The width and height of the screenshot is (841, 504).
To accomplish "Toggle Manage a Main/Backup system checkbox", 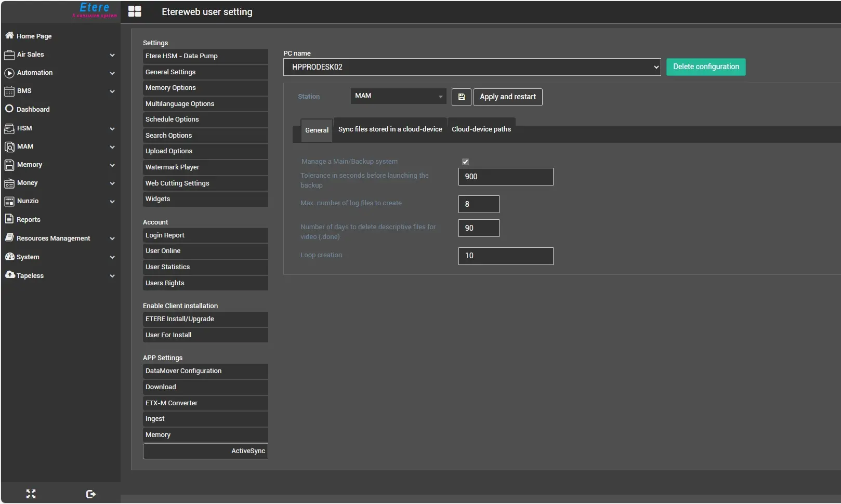I will (x=465, y=162).
